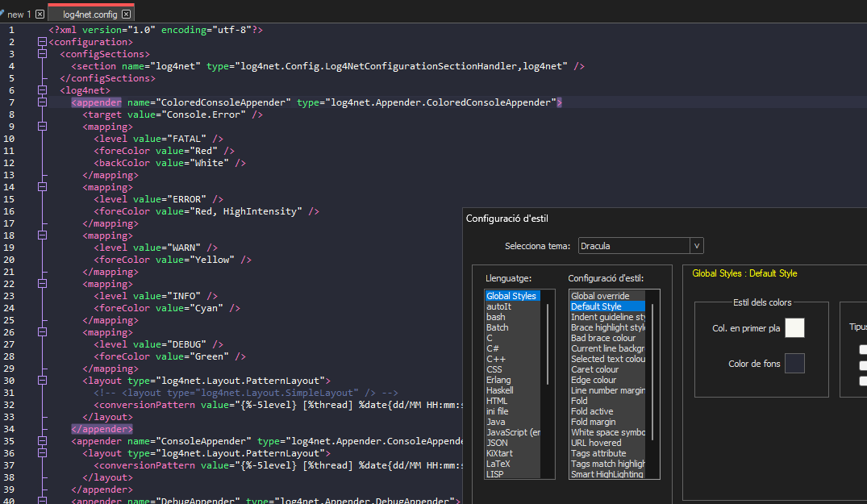Switch to the 'new 1' tab

[x=19, y=15]
